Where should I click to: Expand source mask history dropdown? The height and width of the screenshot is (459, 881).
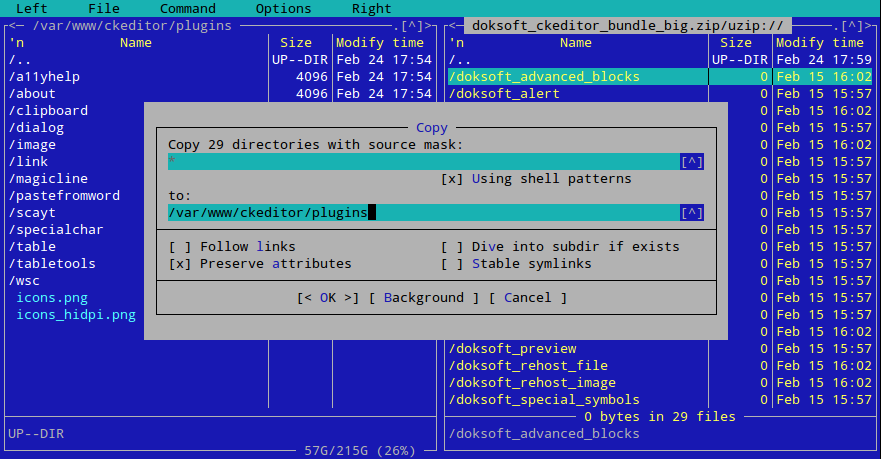691,162
